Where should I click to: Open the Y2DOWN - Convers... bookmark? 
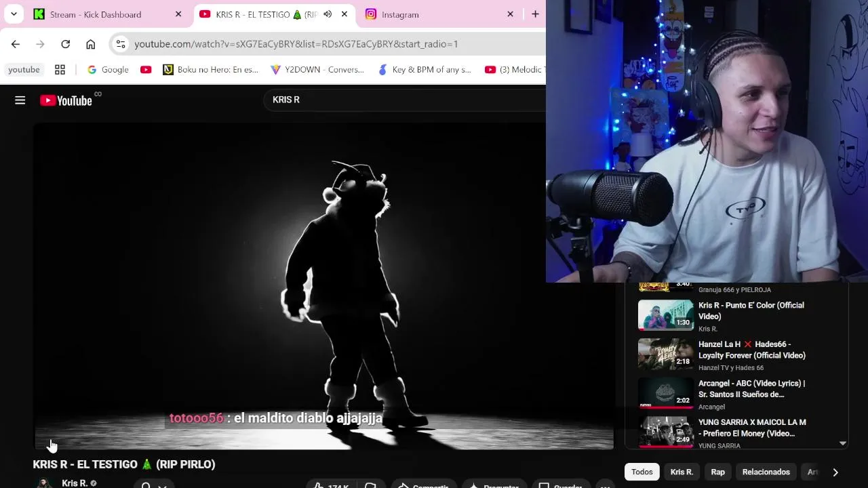[x=317, y=70]
